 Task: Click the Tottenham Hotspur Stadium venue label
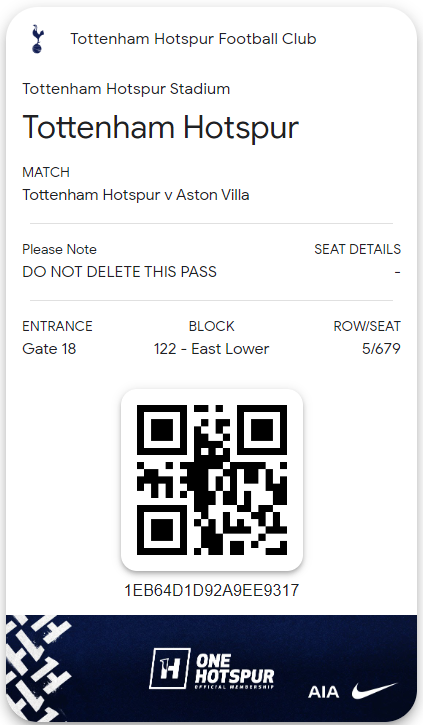point(126,89)
